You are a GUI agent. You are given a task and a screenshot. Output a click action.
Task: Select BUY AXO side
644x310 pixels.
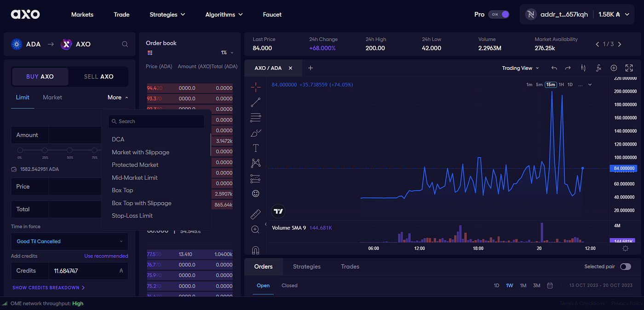(x=40, y=77)
